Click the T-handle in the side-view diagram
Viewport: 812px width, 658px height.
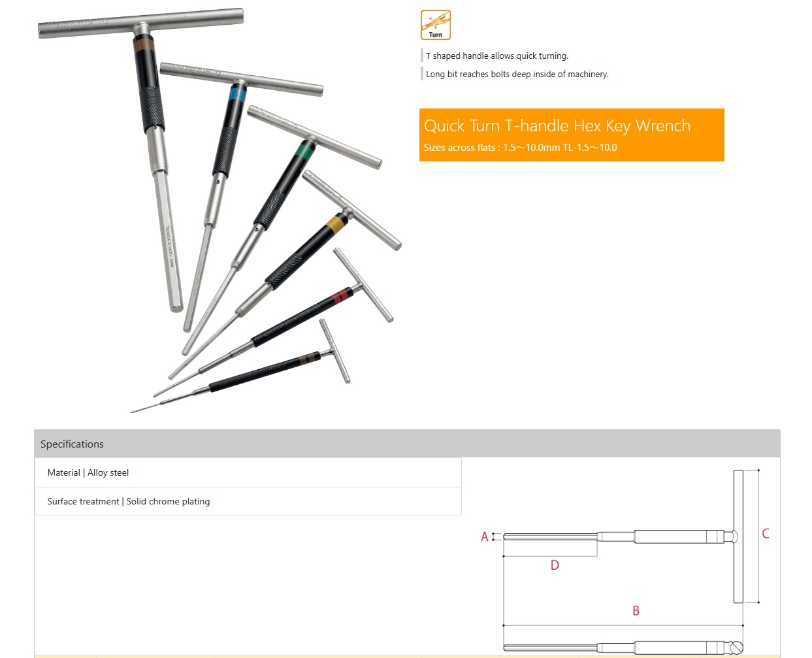[738, 536]
